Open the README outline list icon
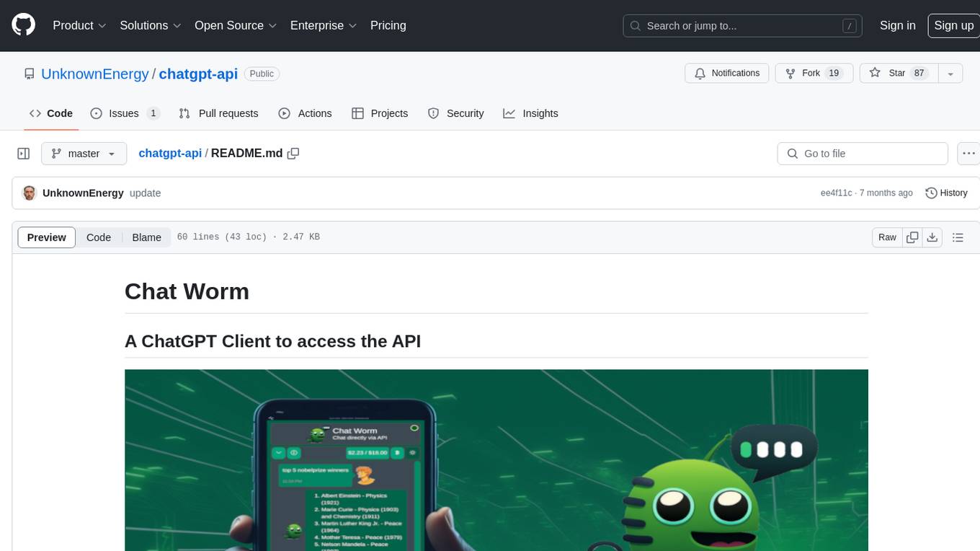Image resolution: width=980 pixels, height=551 pixels. [958, 237]
